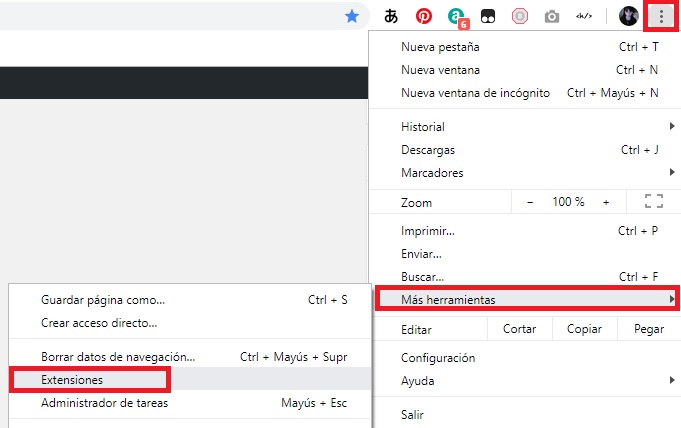Click the Copiar button
The width and height of the screenshot is (681, 428).
coord(584,329)
